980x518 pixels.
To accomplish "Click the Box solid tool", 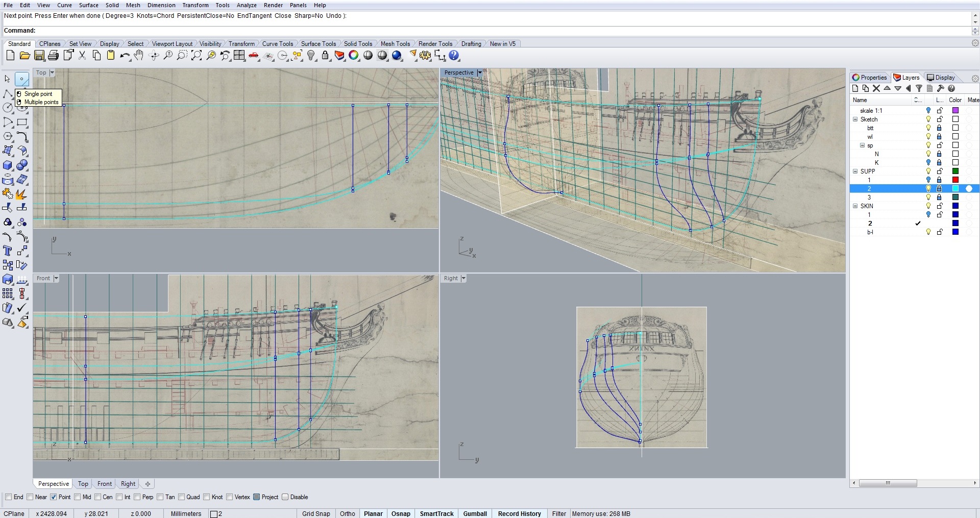I will (8, 165).
